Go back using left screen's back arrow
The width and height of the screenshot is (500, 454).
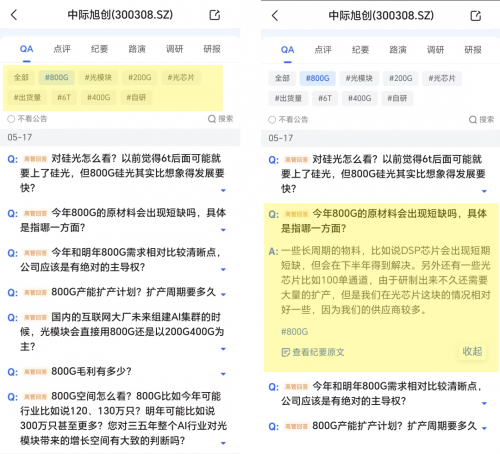tap(14, 15)
